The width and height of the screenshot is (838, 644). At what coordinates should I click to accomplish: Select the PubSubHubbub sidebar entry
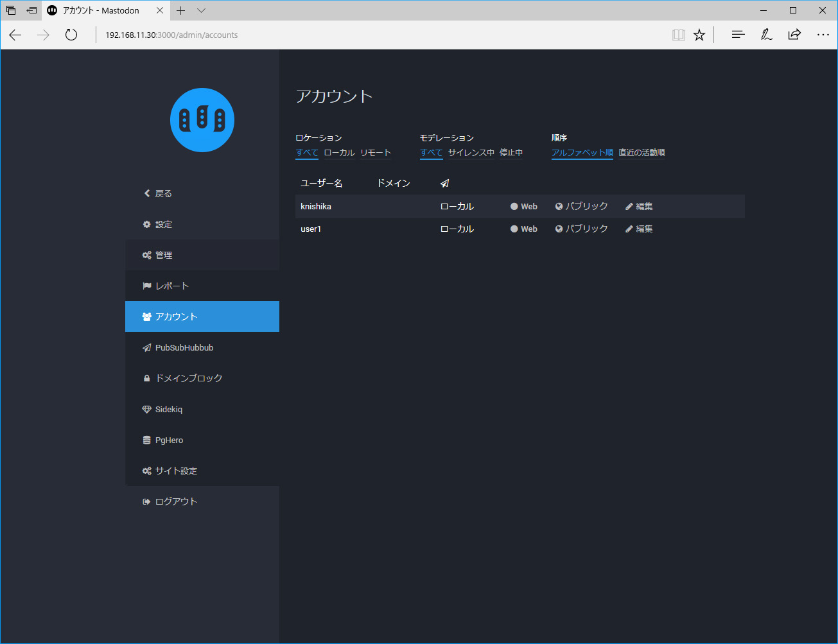[x=184, y=347]
